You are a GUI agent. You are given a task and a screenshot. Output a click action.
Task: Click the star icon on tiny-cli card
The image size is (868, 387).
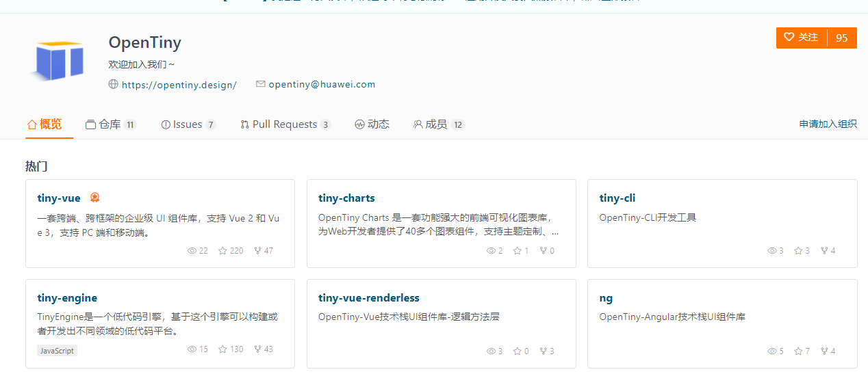[x=798, y=251]
